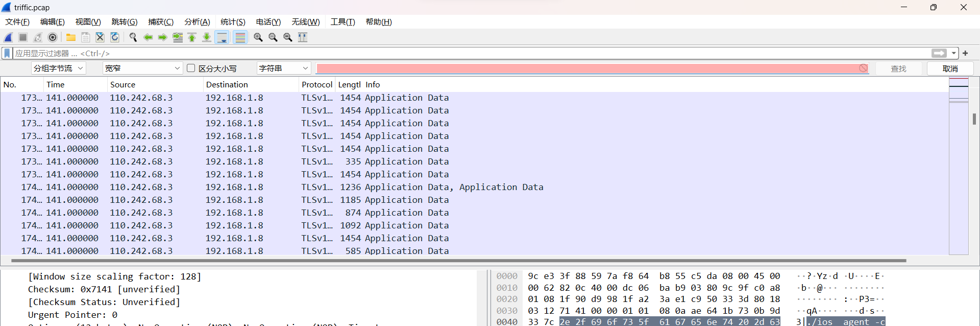
Task: Apply display filter with the arrow button
Action: click(x=939, y=53)
